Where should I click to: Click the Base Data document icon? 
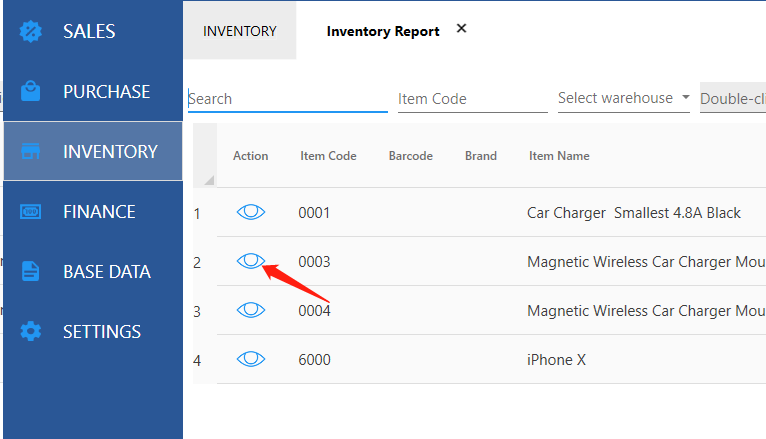(x=31, y=272)
